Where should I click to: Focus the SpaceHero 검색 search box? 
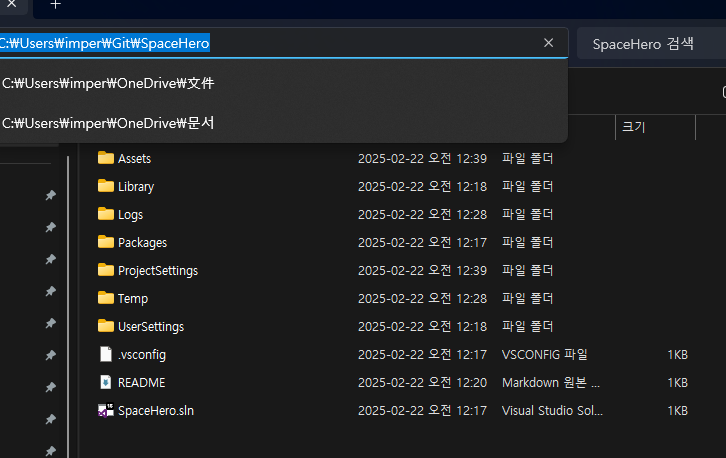point(651,44)
